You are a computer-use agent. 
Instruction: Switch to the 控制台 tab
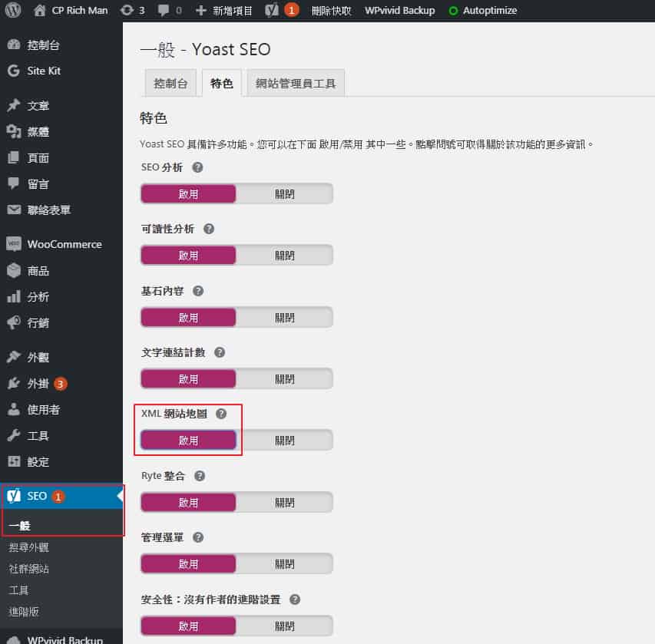coord(170,83)
